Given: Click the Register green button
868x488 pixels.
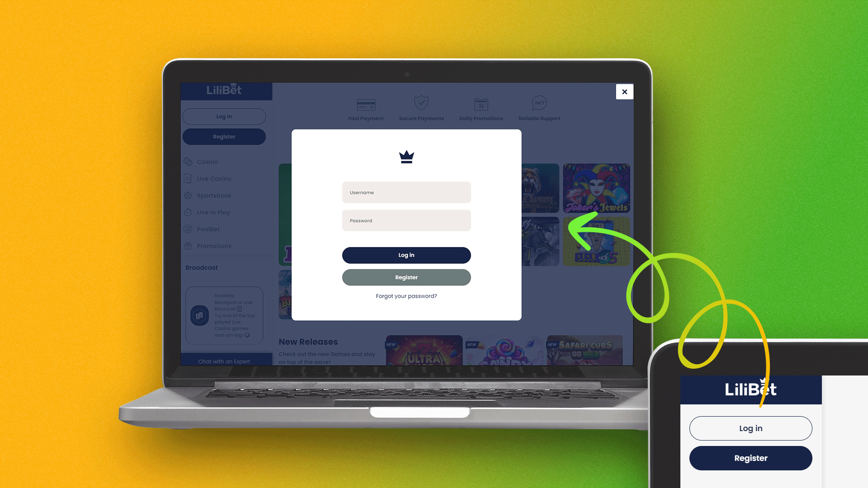Looking at the screenshot, I should 406,277.
